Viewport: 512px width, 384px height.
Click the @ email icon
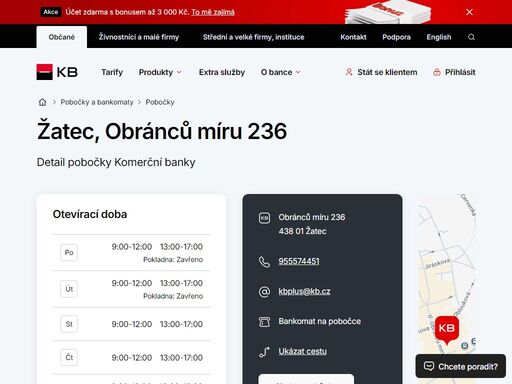coord(264,292)
